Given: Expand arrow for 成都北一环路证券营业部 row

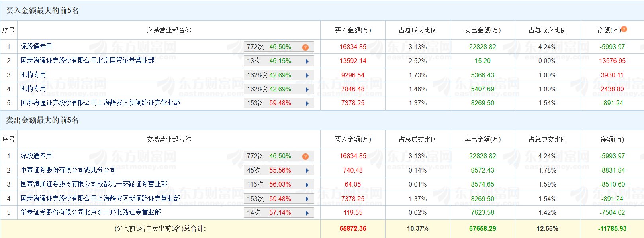Looking at the screenshot, I should tap(307, 185).
